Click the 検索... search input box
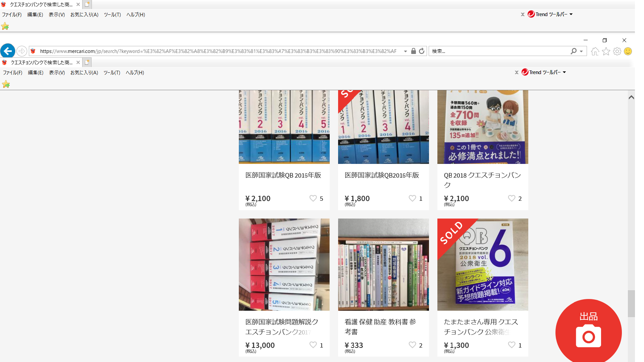Image resolution: width=644 pixels, height=362 pixels. pos(500,51)
